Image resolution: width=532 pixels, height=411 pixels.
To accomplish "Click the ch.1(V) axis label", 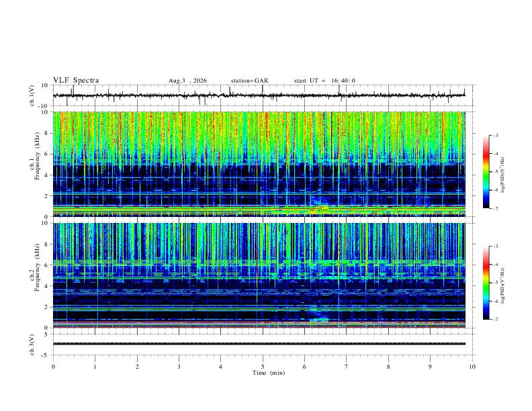I will pyautogui.click(x=32, y=95).
